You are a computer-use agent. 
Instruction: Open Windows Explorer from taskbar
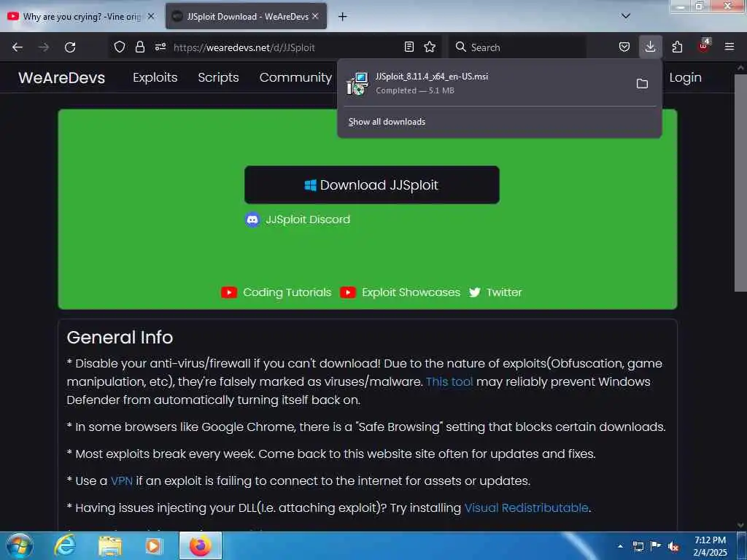click(110, 545)
